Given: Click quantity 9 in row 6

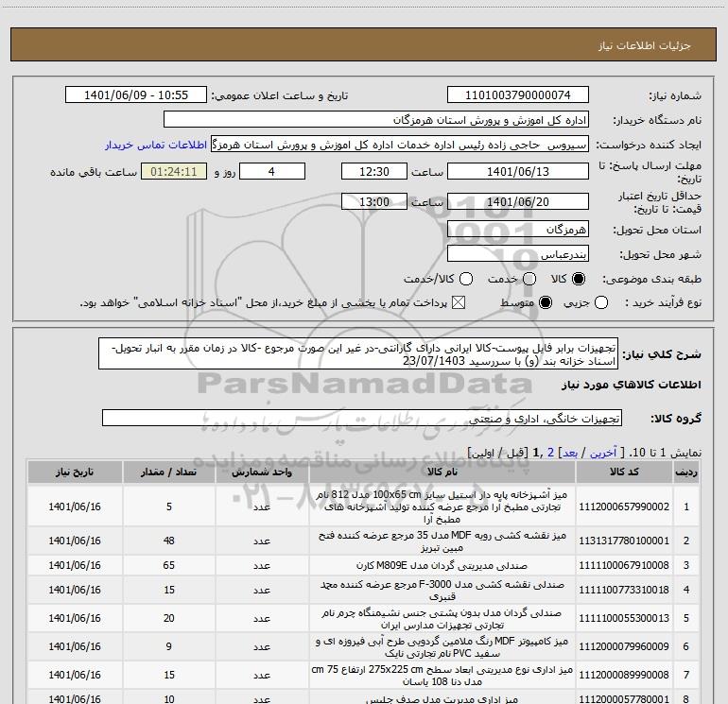Looking at the screenshot, I should pyautogui.click(x=169, y=646).
